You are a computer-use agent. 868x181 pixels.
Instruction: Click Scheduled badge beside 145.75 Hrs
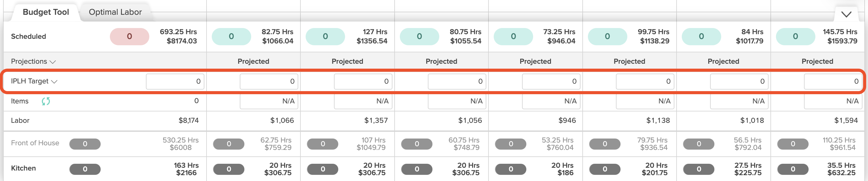(795, 36)
